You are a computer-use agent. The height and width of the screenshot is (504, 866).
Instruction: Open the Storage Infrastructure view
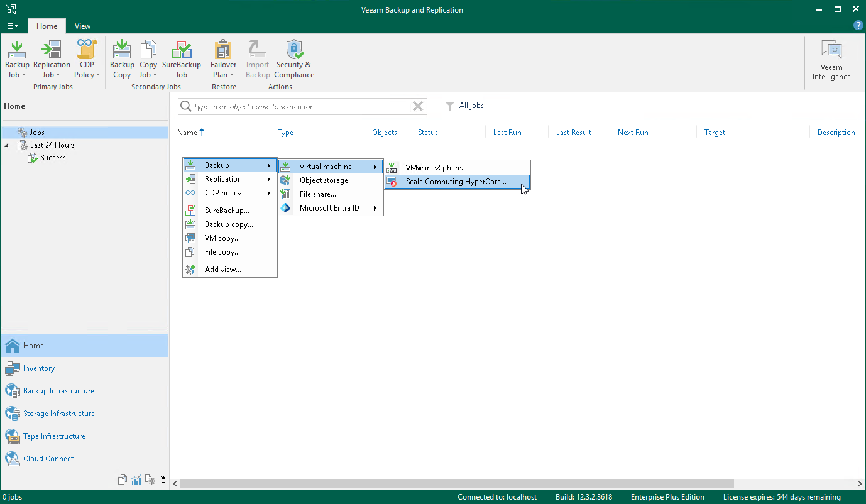pos(84,414)
